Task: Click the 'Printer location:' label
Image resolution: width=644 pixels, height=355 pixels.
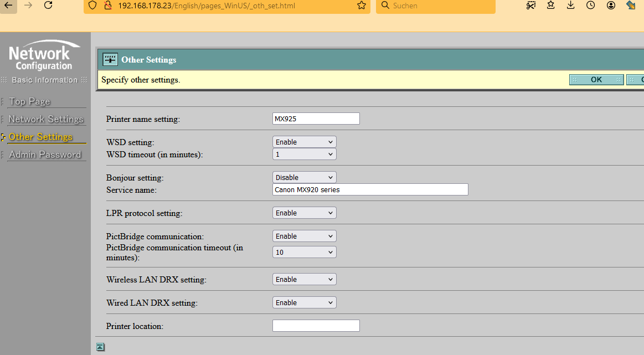Action: point(135,326)
